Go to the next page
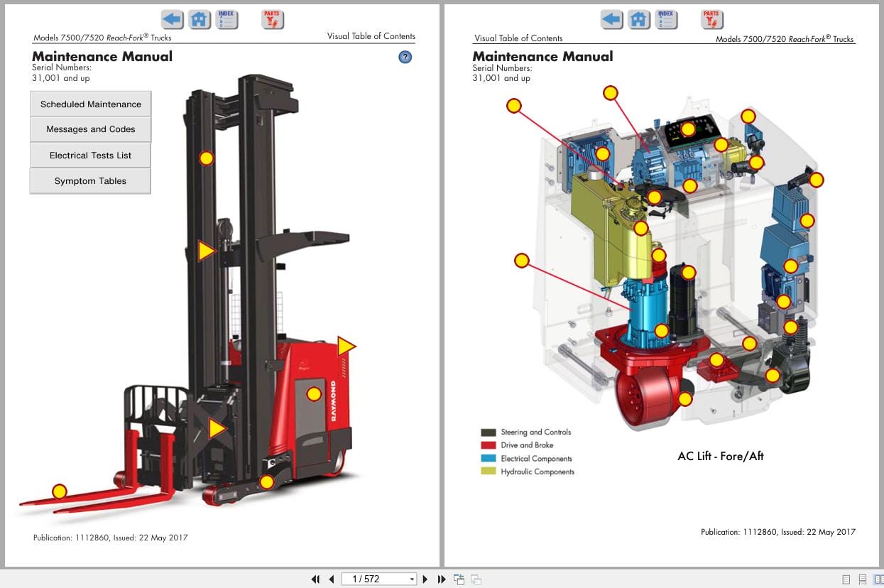The width and height of the screenshot is (884, 588). (425, 579)
